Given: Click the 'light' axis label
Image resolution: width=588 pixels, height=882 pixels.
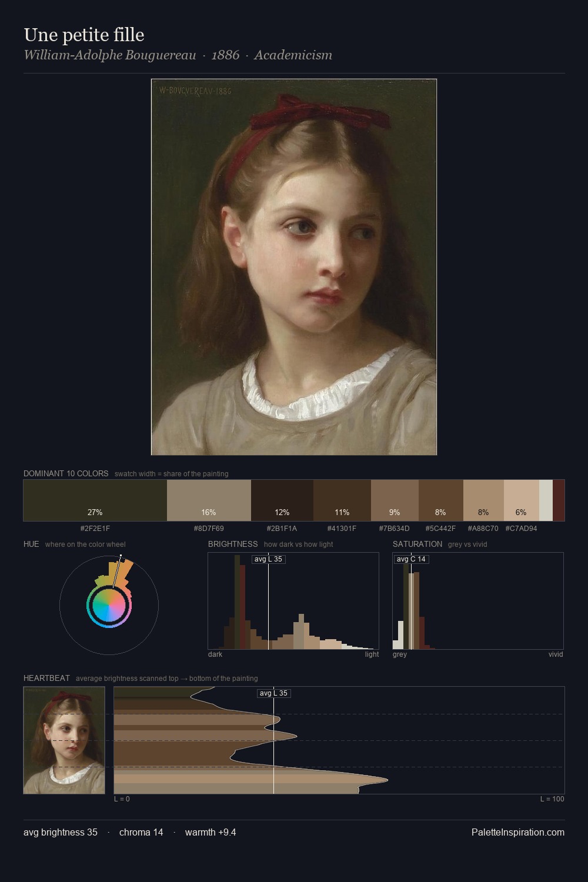Looking at the screenshot, I should tap(372, 654).
